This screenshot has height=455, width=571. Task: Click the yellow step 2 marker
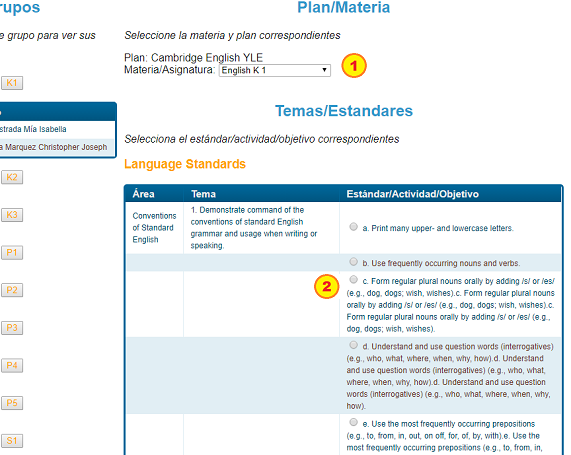tap(327, 287)
